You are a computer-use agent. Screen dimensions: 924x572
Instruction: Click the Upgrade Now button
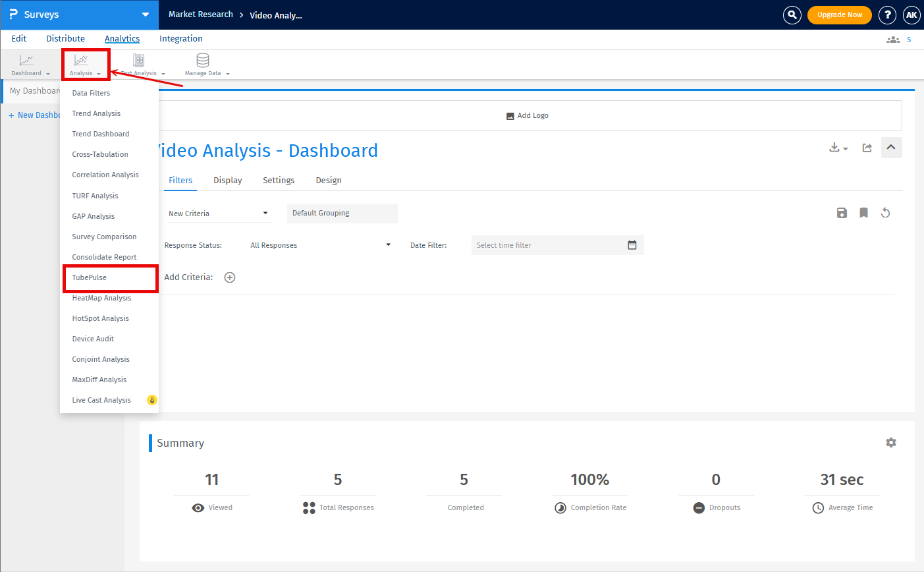coord(839,14)
